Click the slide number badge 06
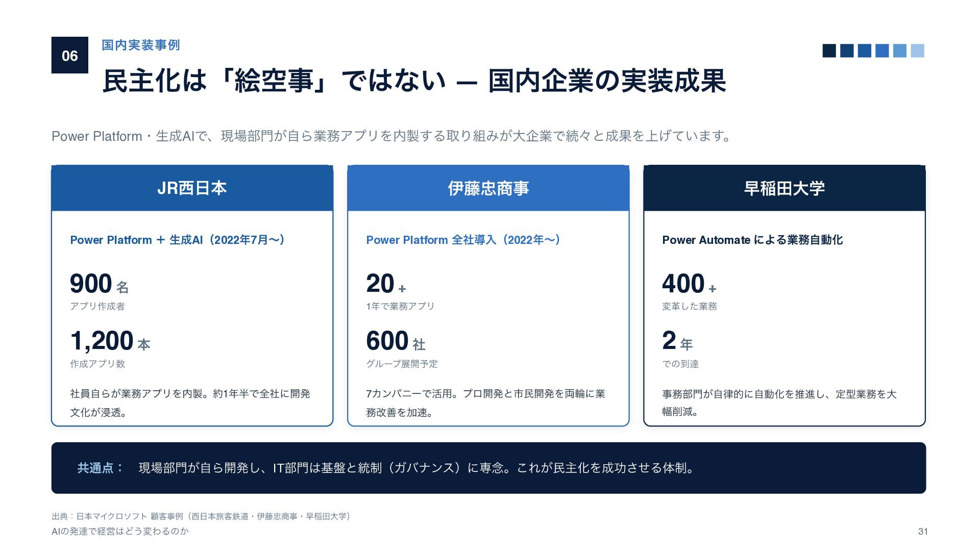The image size is (980, 551). 70,55
